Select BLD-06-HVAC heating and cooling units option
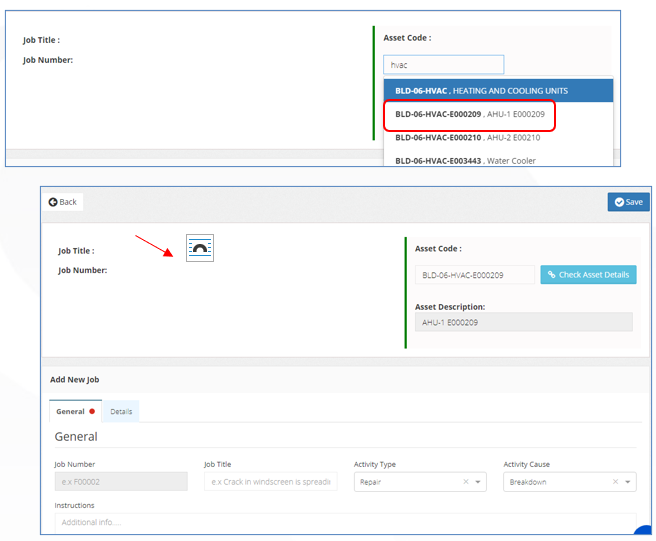This screenshot has width=656, height=541. click(498, 91)
